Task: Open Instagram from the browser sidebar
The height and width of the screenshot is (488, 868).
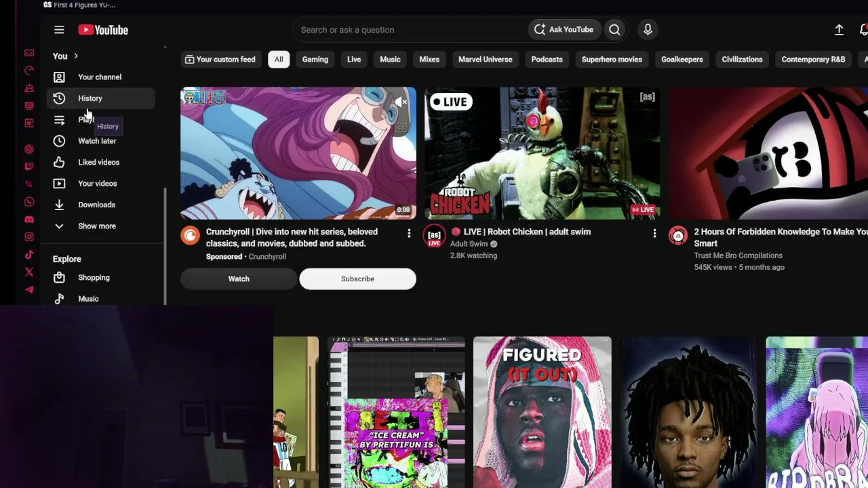Action: (x=29, y=237)
